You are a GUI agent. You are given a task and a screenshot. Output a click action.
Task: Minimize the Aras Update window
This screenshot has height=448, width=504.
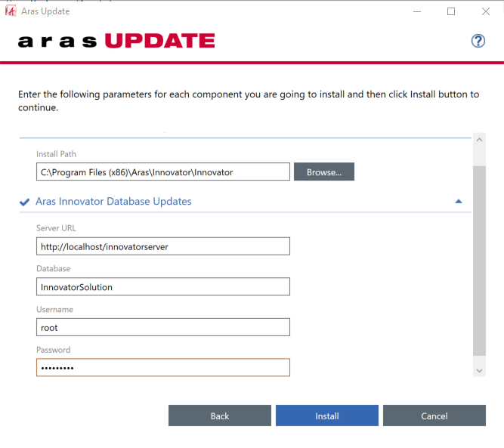pyautogui.click(x=416, y=11)
